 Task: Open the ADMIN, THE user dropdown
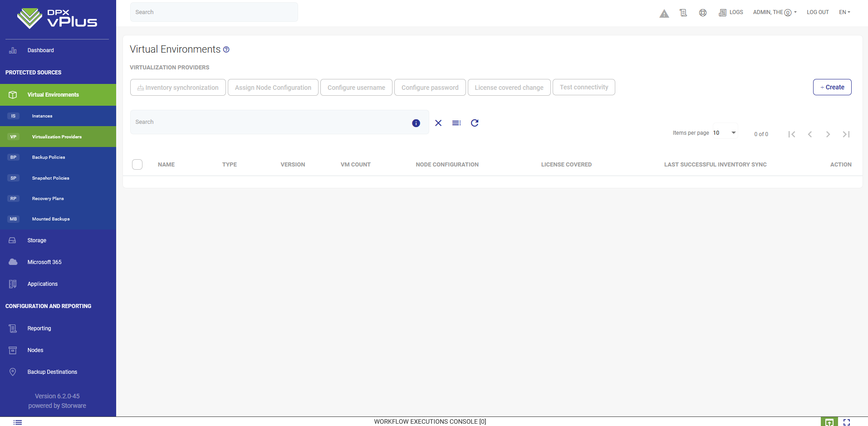point(775,12)
